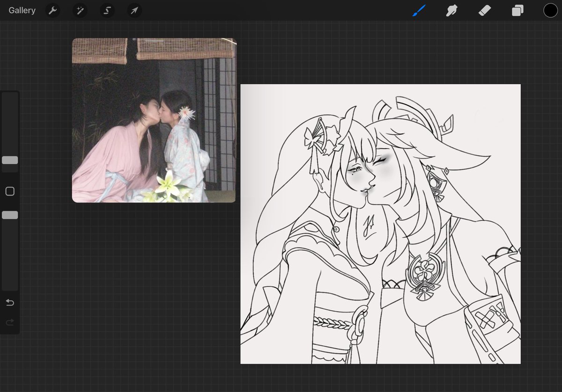
Task: Select the Eraser tool
Action: point(485,10)
